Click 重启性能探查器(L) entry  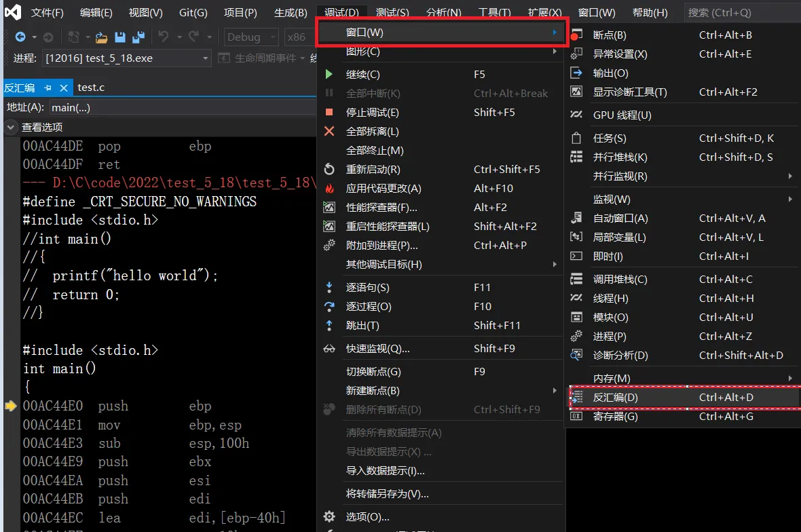[x=440, y=226]
